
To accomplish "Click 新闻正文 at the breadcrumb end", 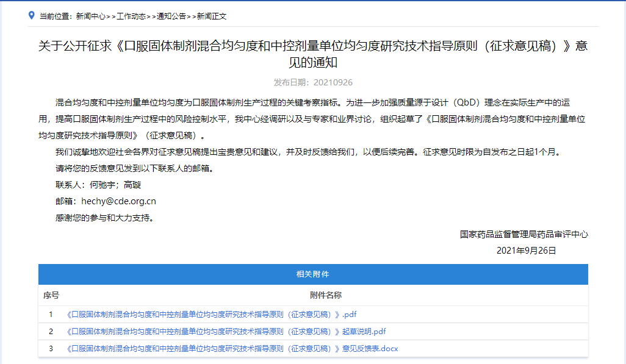I will click(212, 16).
